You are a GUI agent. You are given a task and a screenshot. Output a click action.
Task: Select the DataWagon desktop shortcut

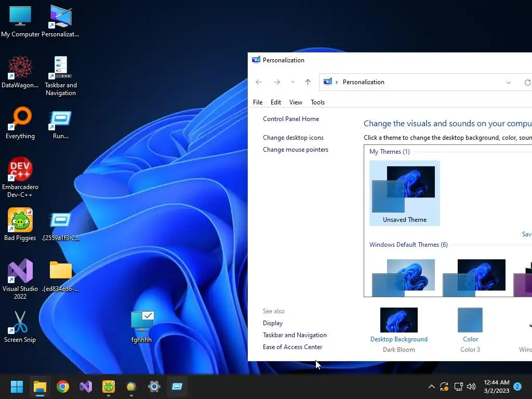coord(20,72)
